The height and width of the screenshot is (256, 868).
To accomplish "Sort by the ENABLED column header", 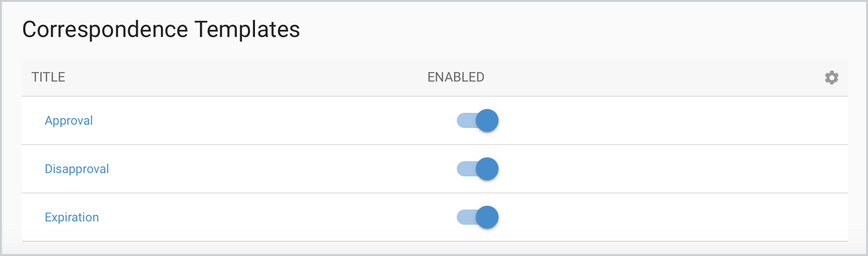I will [456, 77].
